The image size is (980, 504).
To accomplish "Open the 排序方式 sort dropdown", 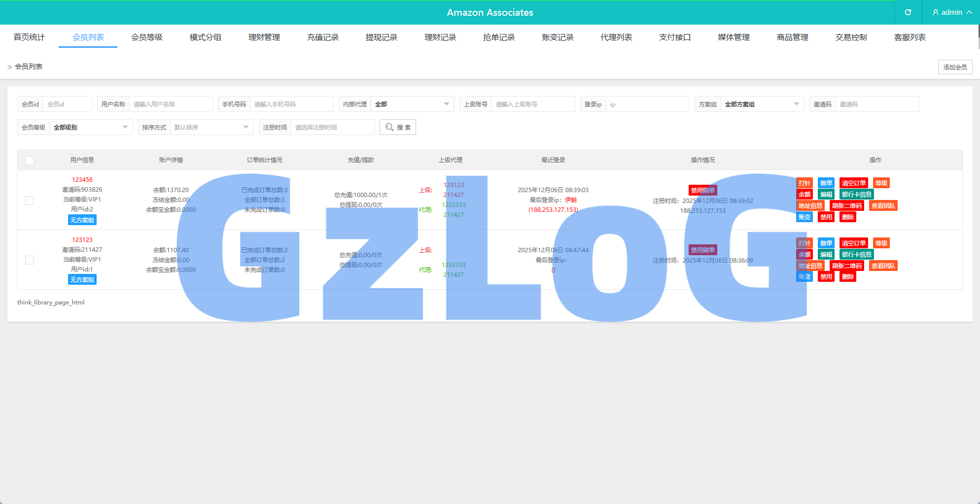I will [x=211, y=127].
